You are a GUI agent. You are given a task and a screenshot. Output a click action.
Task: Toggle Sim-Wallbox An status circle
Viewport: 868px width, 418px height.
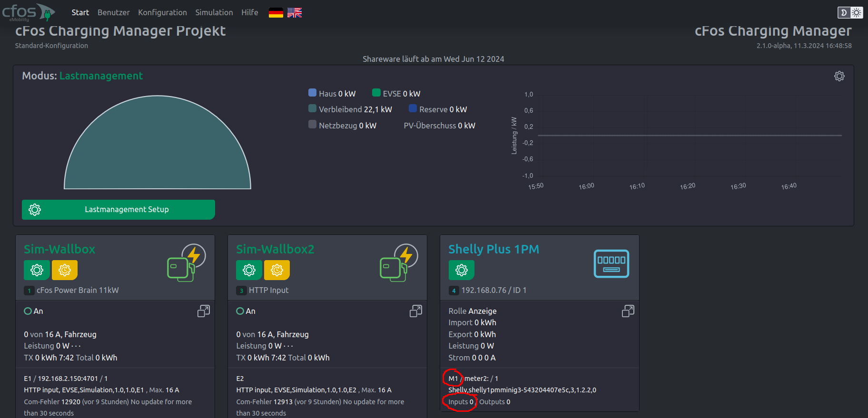coord(28,311)
